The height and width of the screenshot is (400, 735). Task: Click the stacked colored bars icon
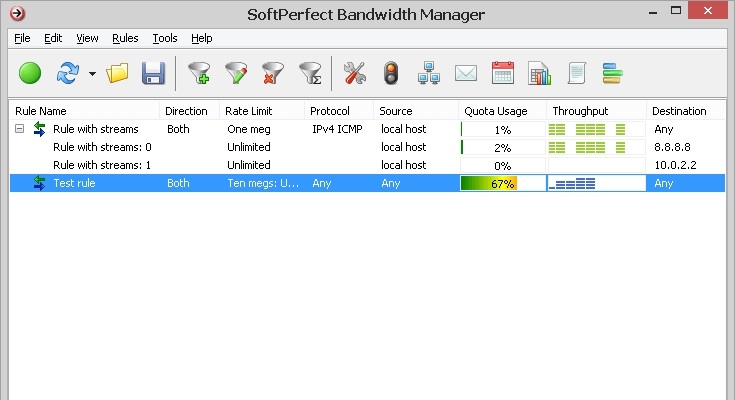(612, 74)
